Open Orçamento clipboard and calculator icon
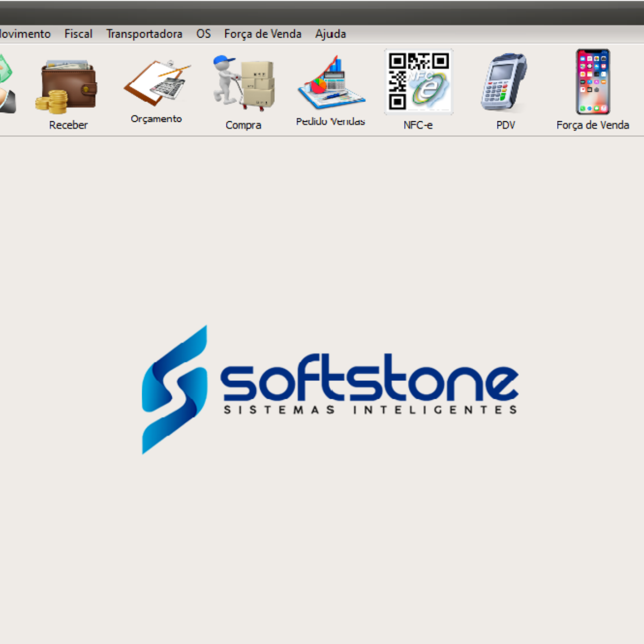Screen dimensions: 644x644 point(156,83)
